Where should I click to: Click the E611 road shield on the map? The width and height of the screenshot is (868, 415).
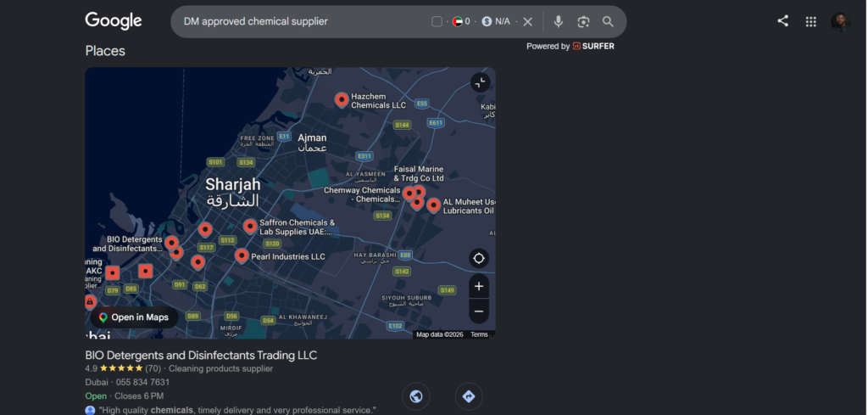436,123
